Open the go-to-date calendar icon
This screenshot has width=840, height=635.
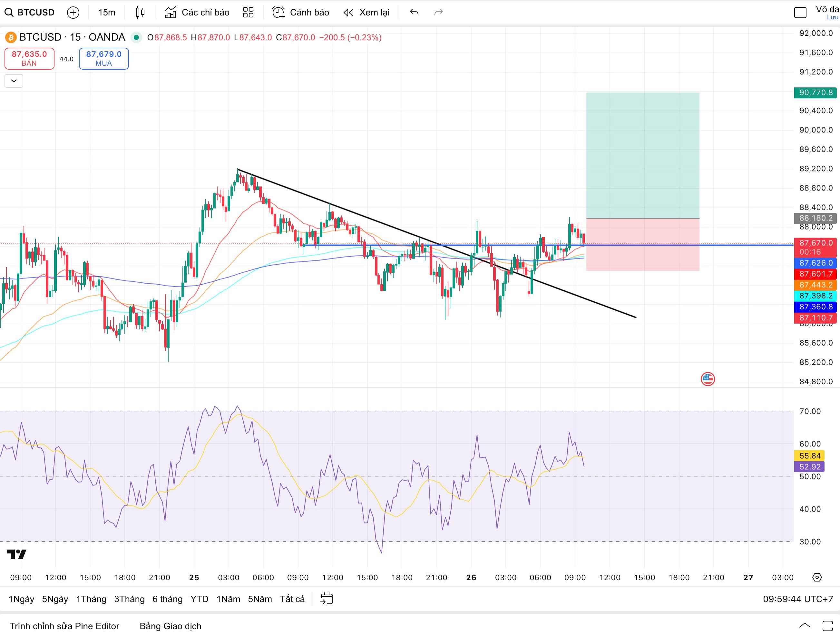(x=326, y=599)
